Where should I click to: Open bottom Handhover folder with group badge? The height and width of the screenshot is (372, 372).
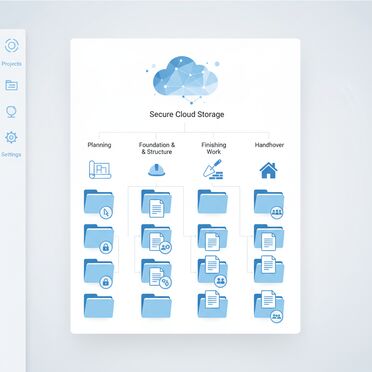[269, 306]
